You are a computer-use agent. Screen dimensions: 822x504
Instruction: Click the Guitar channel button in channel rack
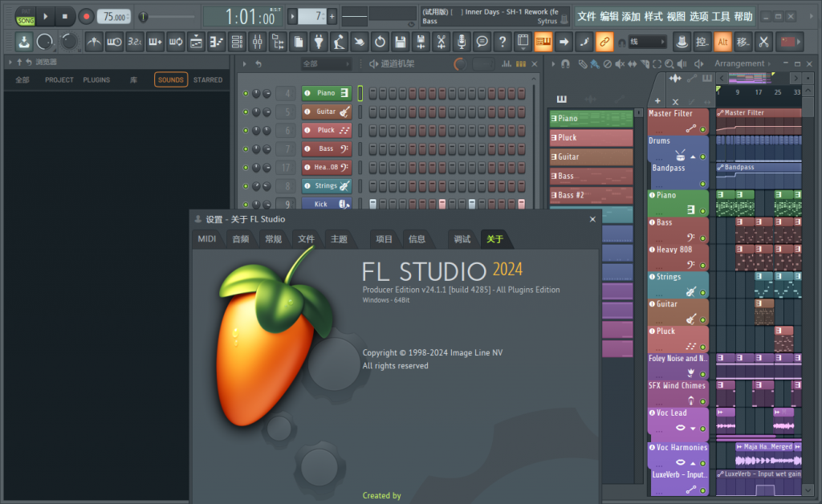(326, 112)
